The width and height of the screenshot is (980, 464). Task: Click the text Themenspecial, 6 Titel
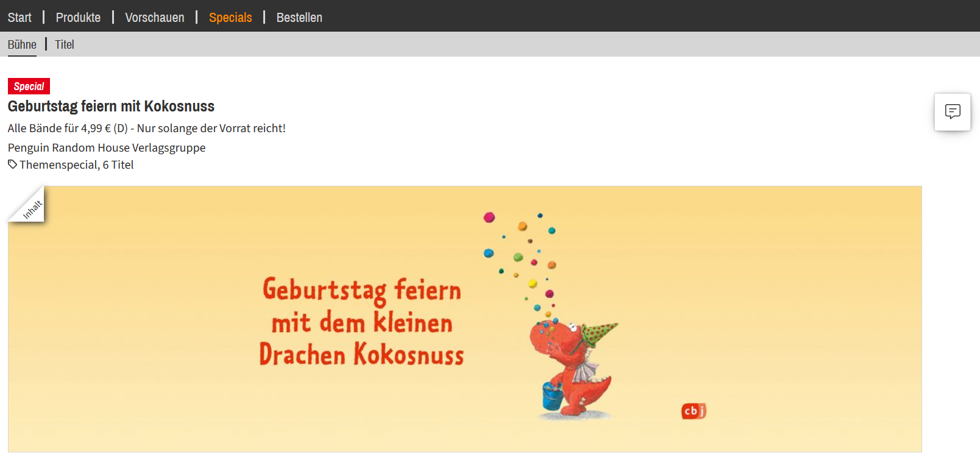click(76, 164)
